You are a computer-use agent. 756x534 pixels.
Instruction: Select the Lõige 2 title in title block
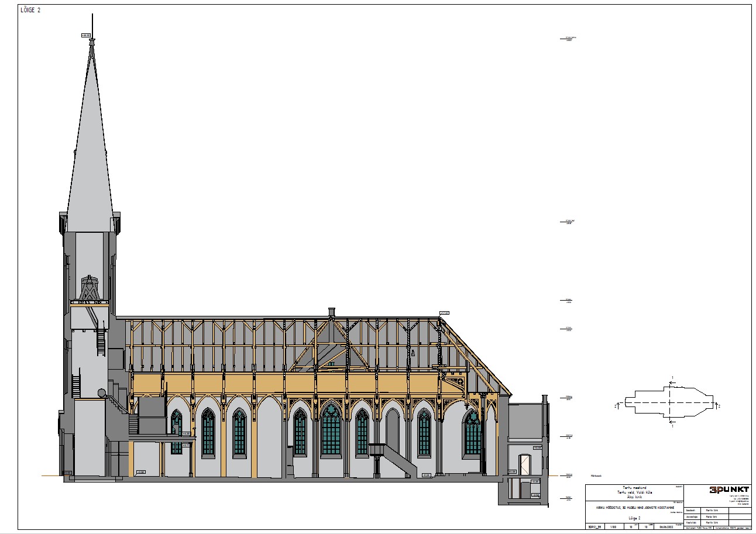(x=634, y=518)
